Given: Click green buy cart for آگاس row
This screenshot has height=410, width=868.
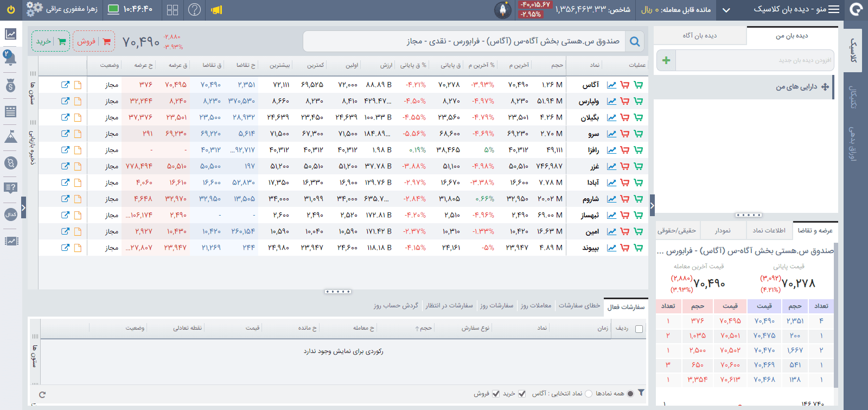Looking at the screenshot, I should click(x=638, y=85).
